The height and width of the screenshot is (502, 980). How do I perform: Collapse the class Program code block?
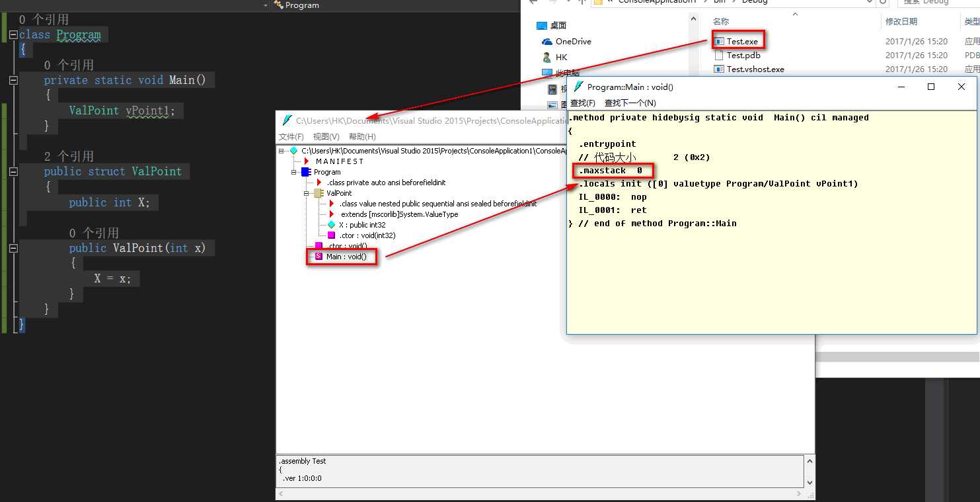(13, 35)
